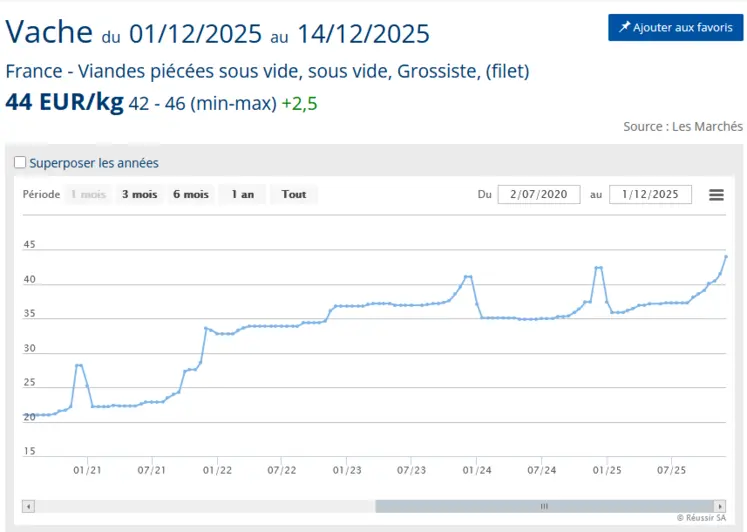Focus the 'au' end date field
747x532 pixels.
click(x=649, y=194)
